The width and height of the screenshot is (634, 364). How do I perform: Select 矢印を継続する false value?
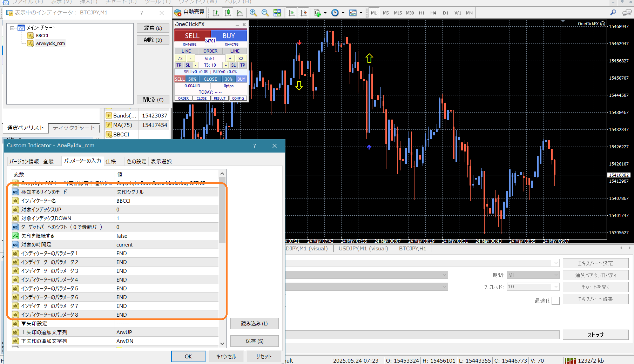click(167, 236)
